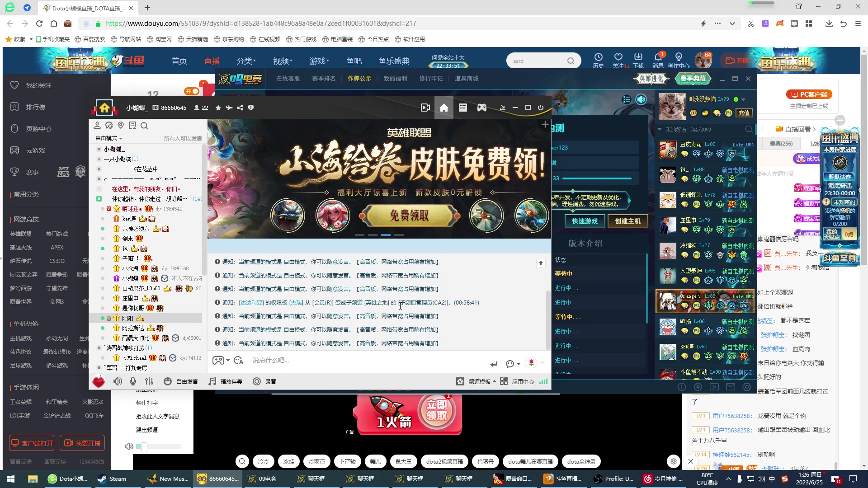The height and width of the screenshot is (488, 868).
Task: Click 我要开播 start streaming button
Action: click(82, 443)
